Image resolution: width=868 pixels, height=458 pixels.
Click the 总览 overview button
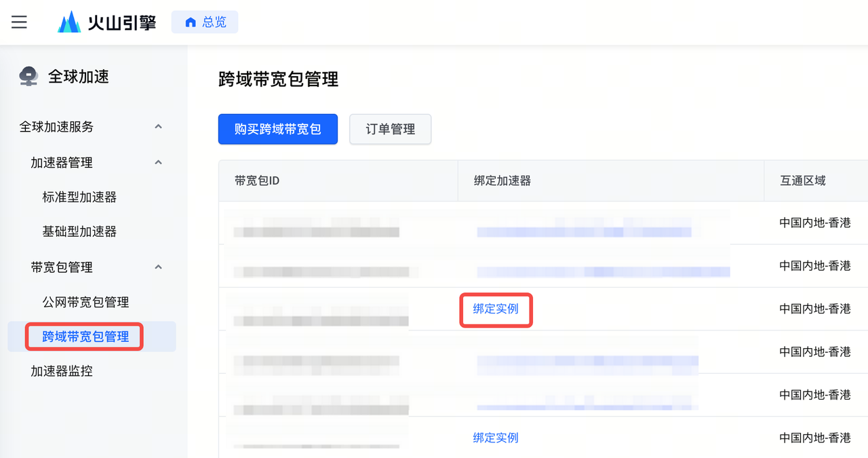pyautogui.click(x=205, y=22)
